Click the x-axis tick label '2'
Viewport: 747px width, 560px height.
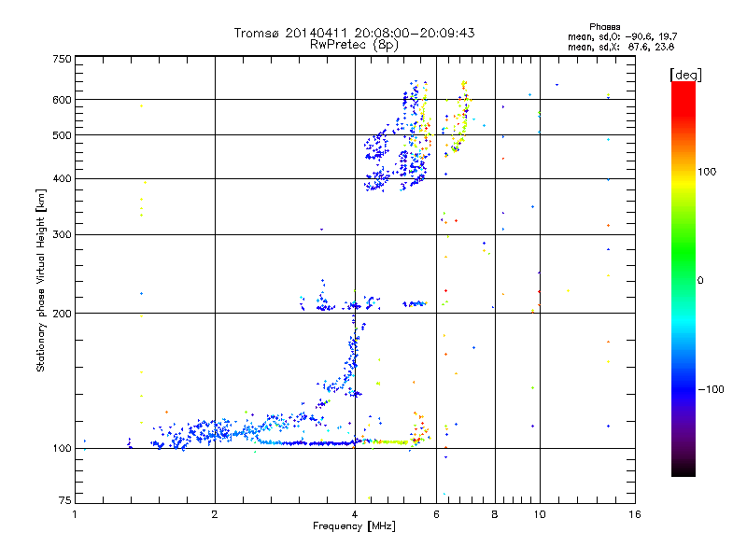(x=215, y=514)
